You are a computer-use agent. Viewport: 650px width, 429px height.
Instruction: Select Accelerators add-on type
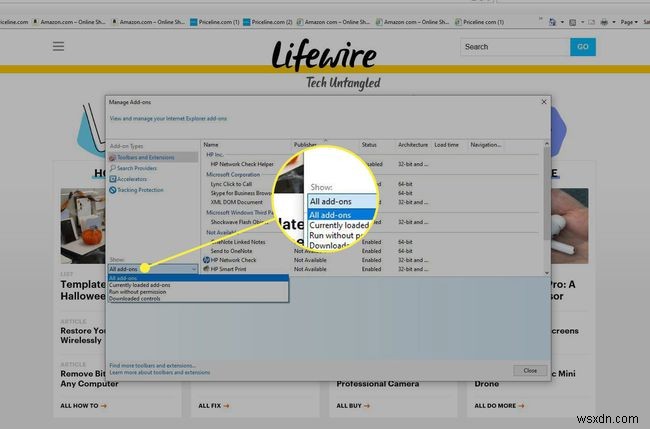131,179
